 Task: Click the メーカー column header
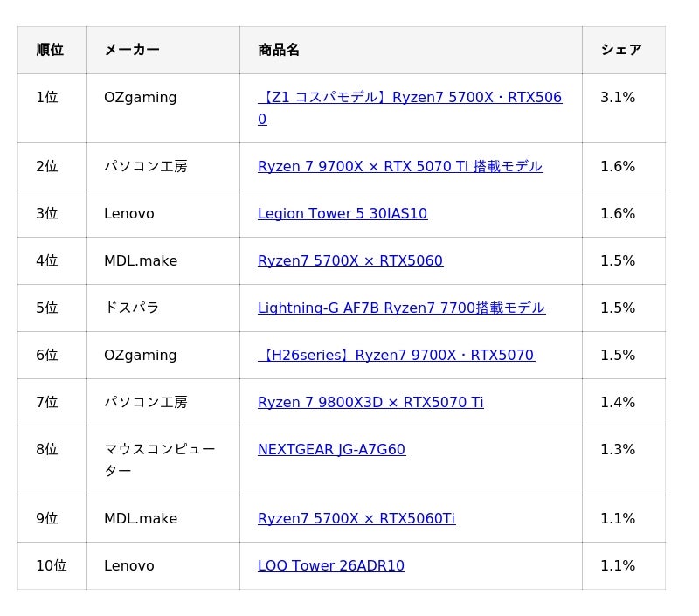(132, 50)
